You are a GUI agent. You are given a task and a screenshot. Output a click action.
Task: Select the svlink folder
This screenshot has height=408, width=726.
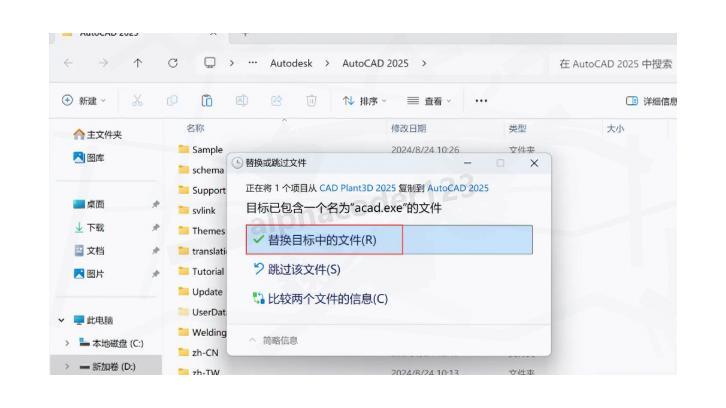coord(197,211)
